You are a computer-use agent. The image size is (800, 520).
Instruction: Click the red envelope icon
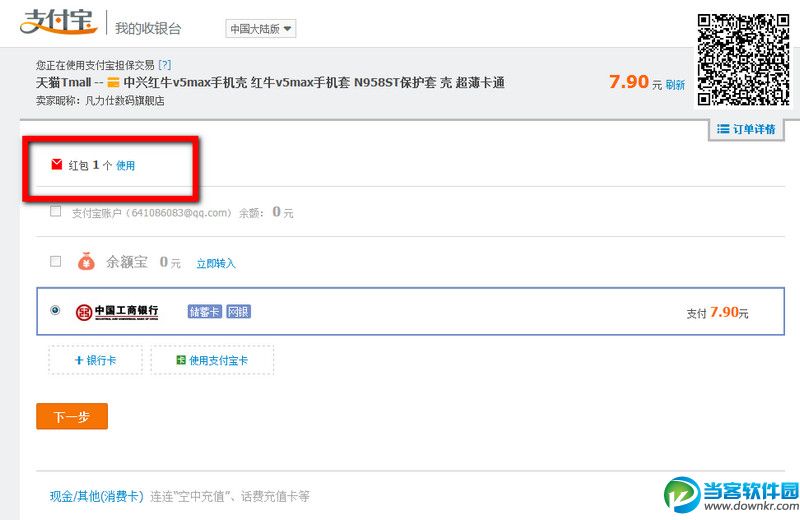[57, 164]
